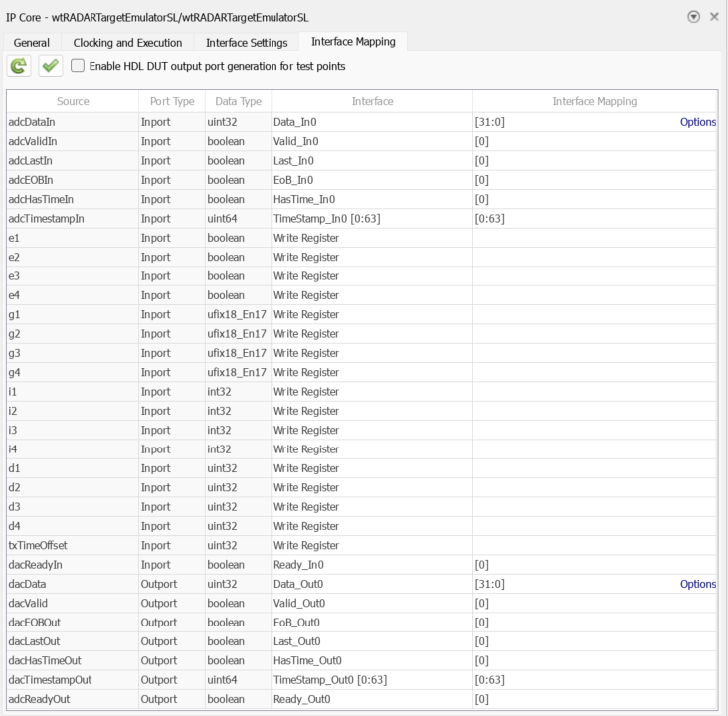Enable HDL DUT output port generation checkbox
Viewport: 728px width, 716px height.
[79, 66]
